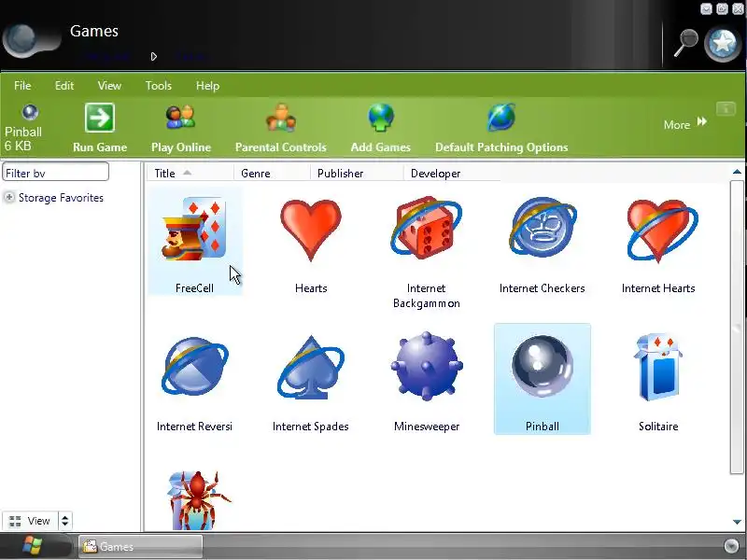This screenshot has width=747, height=560.
Task: Select the Pinball game icon
Action: coord(543,366)
